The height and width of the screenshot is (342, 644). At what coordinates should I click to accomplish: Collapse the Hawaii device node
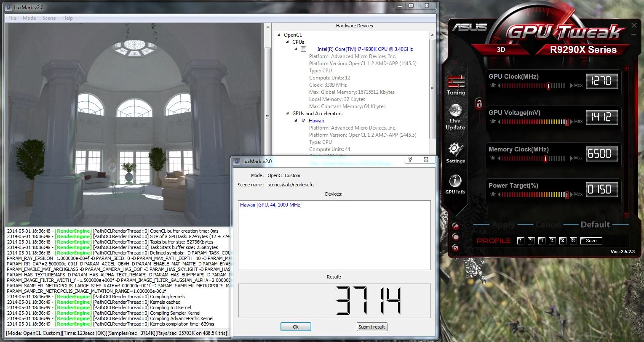(296, 121)
